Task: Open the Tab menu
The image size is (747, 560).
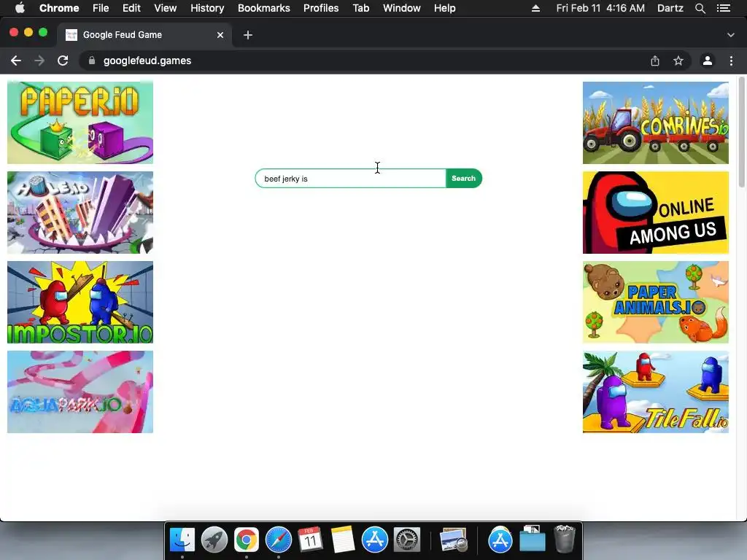Action: pyautogui.click(x=361, y=8)
